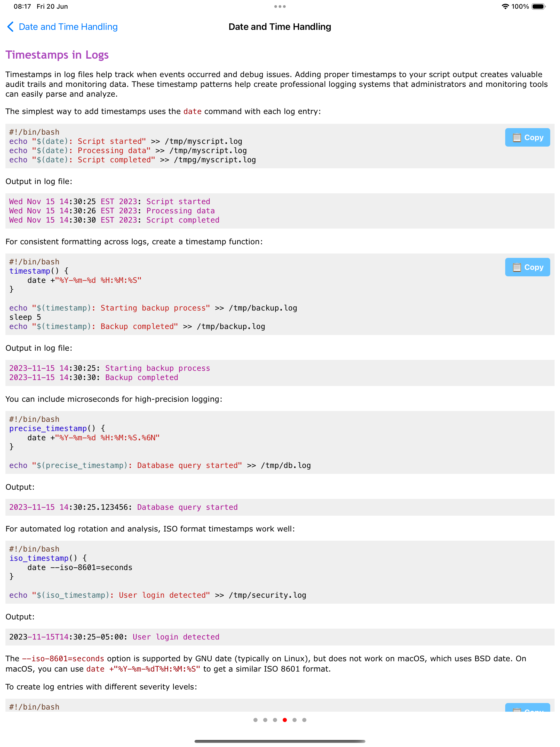Select the current red page dot
This screenshot has width=560, height=747.
click(285, 720)
